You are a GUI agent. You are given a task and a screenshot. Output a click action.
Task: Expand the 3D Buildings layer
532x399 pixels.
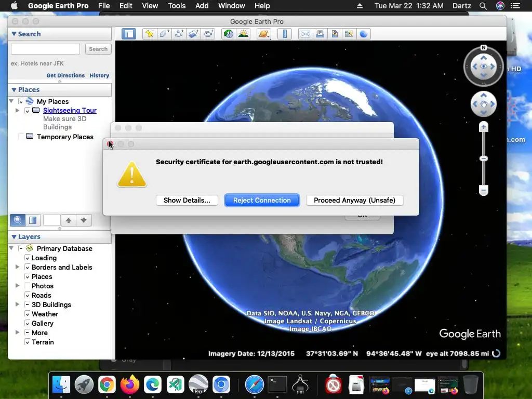point(17,304)
